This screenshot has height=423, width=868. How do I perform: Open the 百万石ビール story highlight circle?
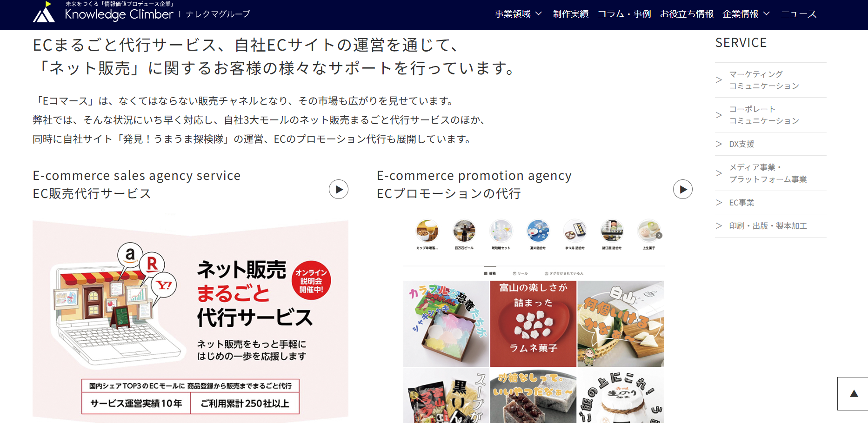(x=464, y=231)
